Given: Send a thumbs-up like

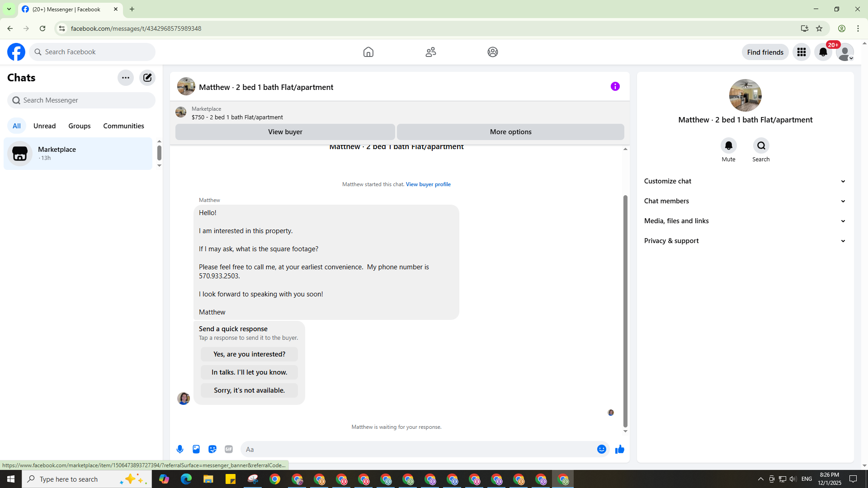Looking at the screenshot, I should click(x=620, y=449).
